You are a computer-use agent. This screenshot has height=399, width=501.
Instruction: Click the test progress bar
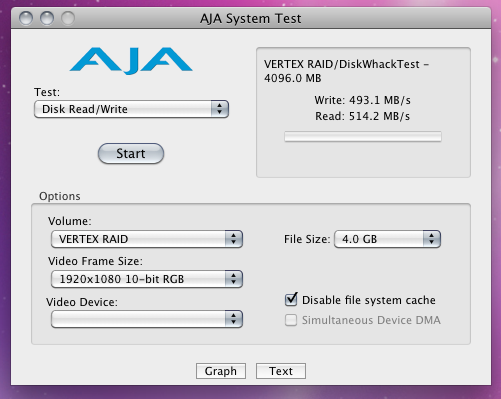(363, 137)
